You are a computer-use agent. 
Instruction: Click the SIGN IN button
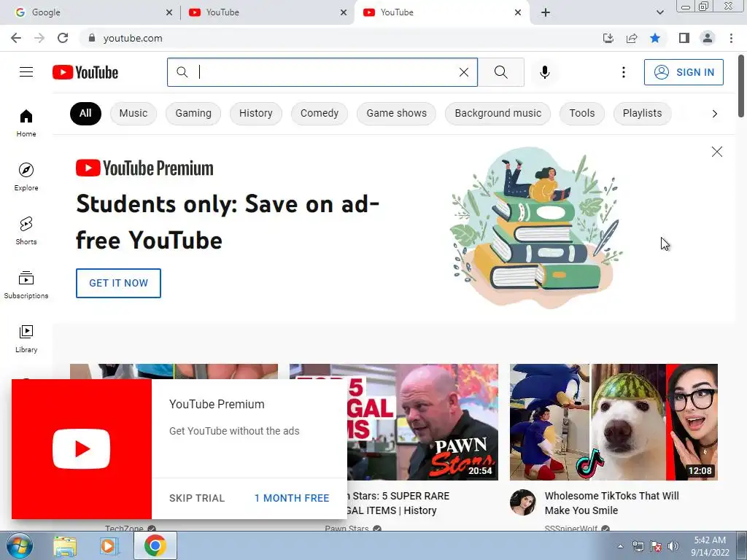(684, 72)
